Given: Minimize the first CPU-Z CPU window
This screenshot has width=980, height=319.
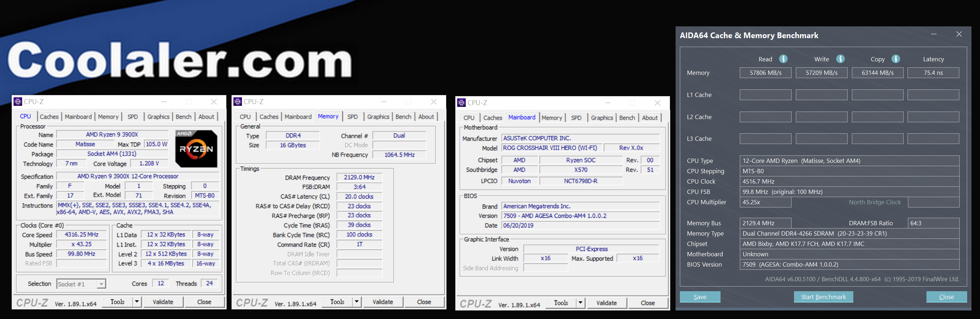Looking at the screenshot, I should tap(164, 102).
